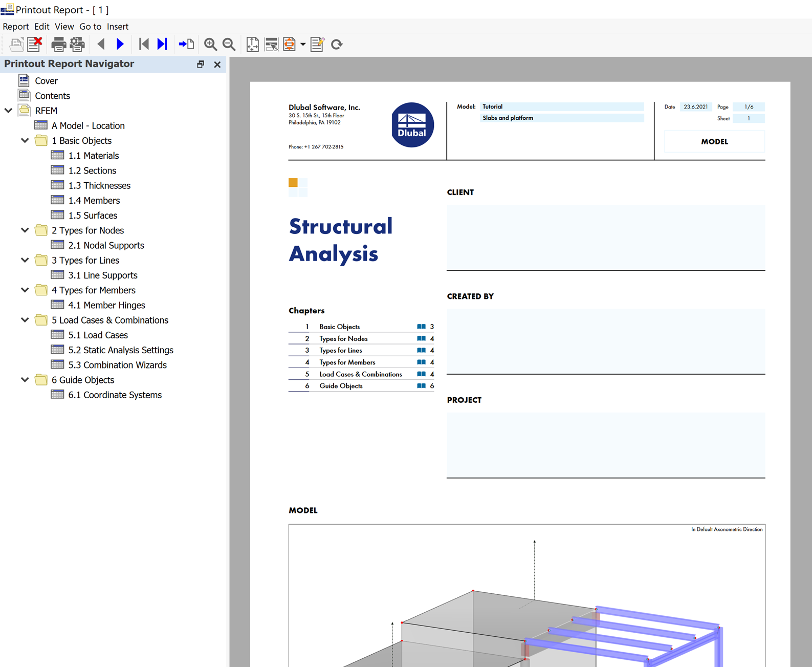
Task: Click the book icon beside Guide Objects
Action: (x=421, y=386)
